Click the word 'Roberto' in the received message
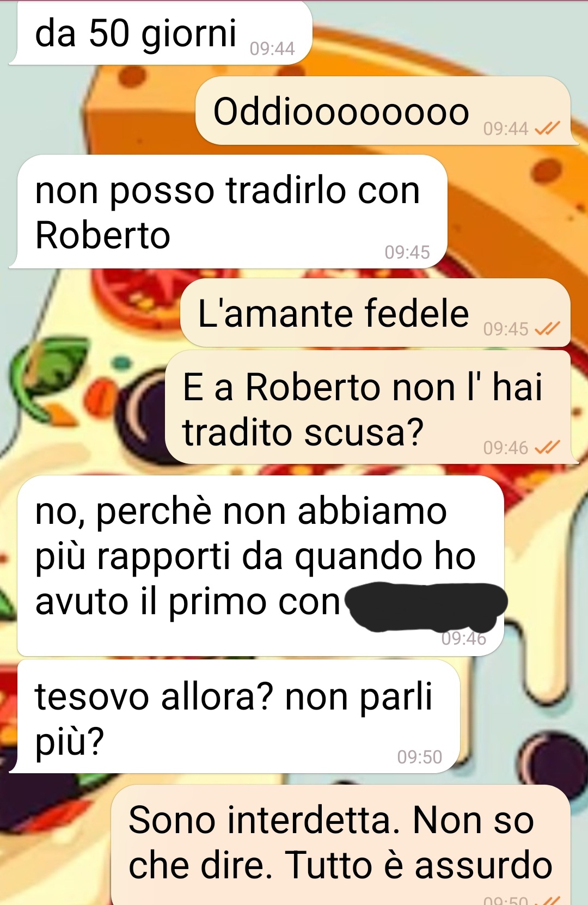 [103, 235]
